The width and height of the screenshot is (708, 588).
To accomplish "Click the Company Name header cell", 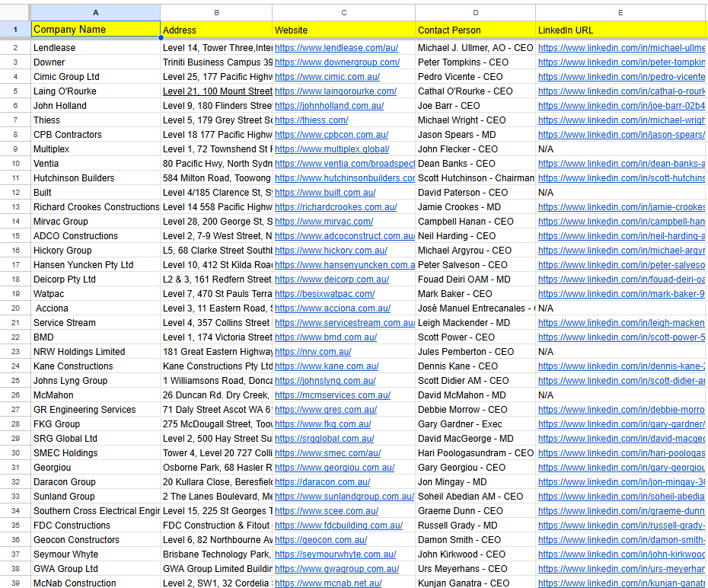I will (95, 30).
